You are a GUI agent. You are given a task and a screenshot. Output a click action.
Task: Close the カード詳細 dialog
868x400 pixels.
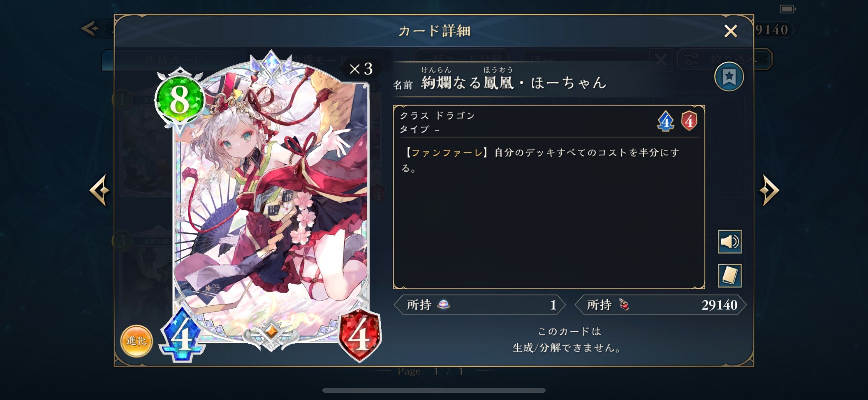tap(730, 31)
